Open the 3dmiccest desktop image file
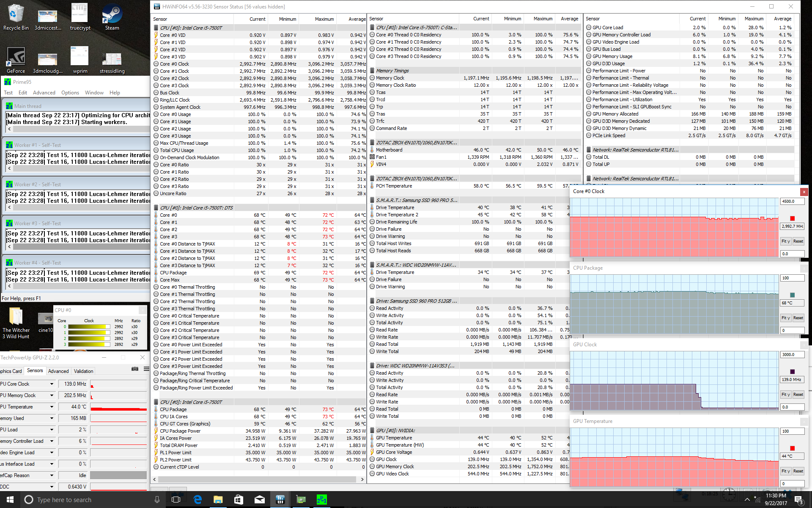The image size is (812, 508). (48, 19)
